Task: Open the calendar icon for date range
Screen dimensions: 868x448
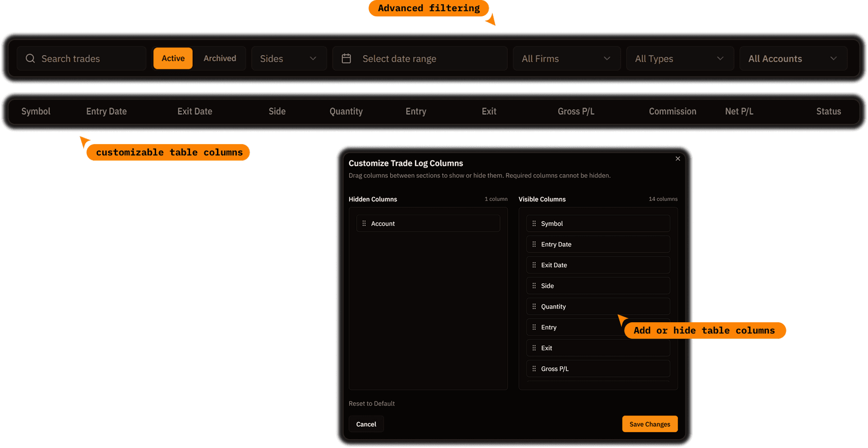Action: coord(346,58)
